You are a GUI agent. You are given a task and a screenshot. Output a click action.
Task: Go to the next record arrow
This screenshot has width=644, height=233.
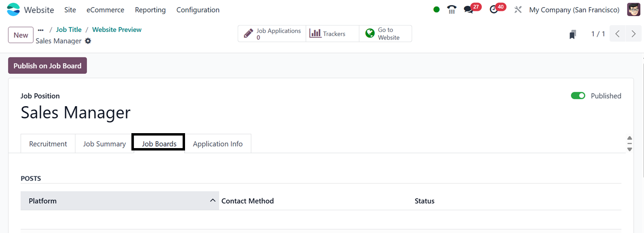pos(633,34)
